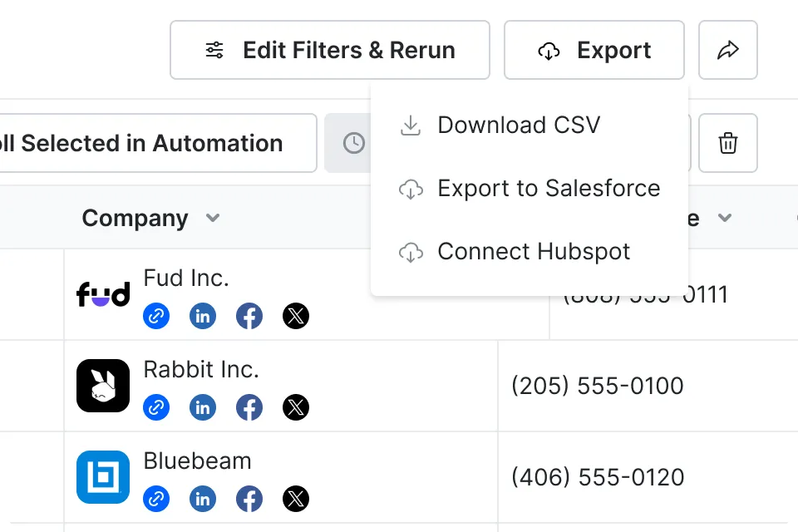
Task: Click the Fud Inc. company name
Action: 186,278
